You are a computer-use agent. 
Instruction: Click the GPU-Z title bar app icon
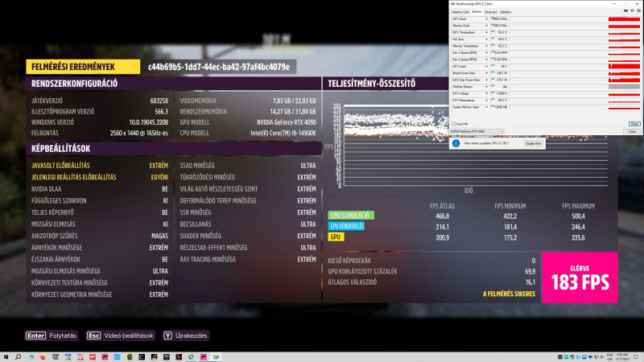453,4
